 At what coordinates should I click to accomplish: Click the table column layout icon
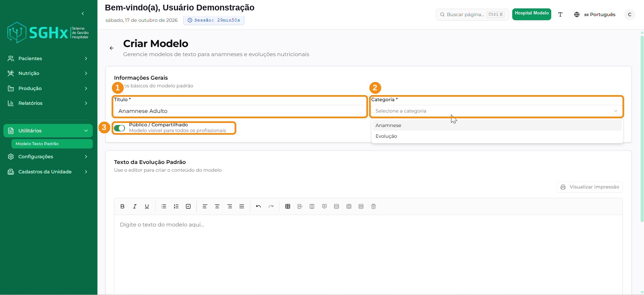coord(312,206)
